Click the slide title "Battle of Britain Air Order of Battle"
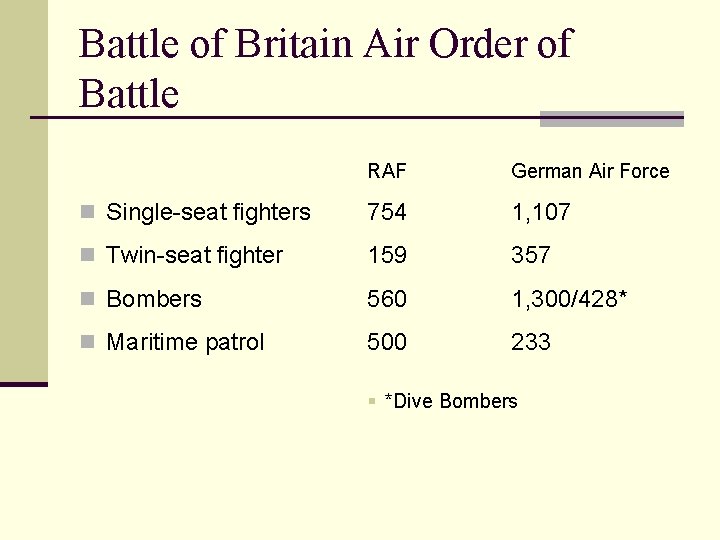The width and height of the screenshot is (720, 540). [x=324, y=69]
